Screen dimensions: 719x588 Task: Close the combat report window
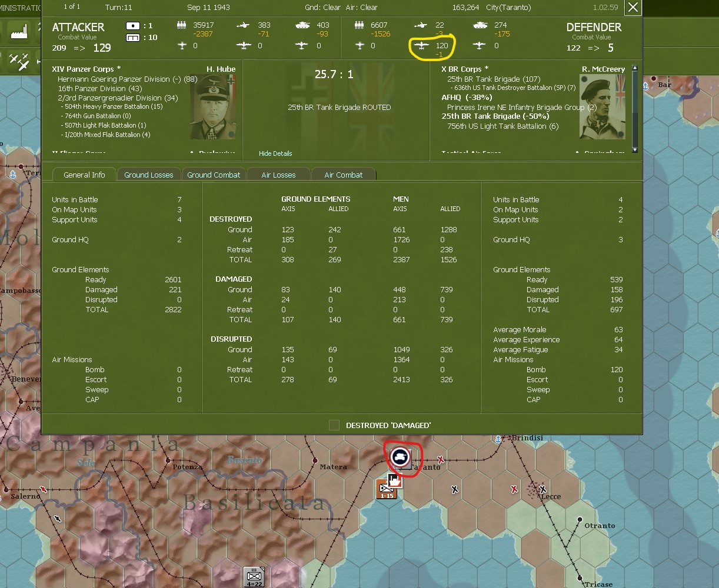(x=633, y=7)
